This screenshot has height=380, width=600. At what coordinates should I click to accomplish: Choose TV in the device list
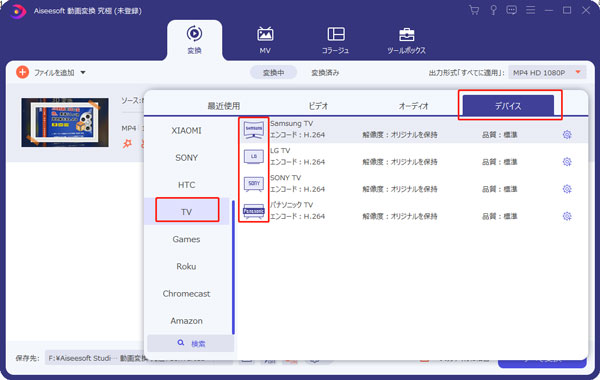[x=186, y=212]
